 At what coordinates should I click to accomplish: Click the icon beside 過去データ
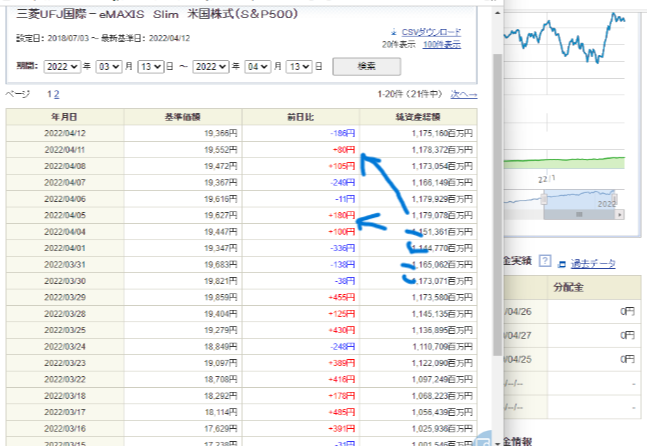tap(562, 264)
